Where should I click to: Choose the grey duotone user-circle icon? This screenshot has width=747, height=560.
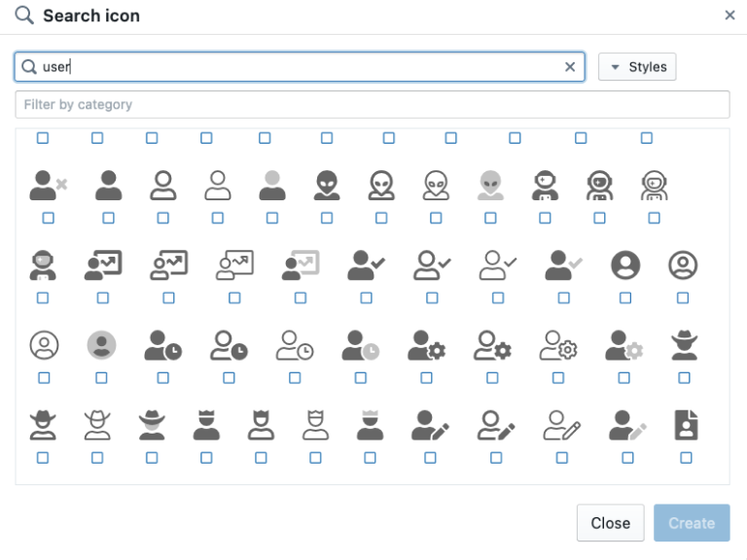coord(101,345)
